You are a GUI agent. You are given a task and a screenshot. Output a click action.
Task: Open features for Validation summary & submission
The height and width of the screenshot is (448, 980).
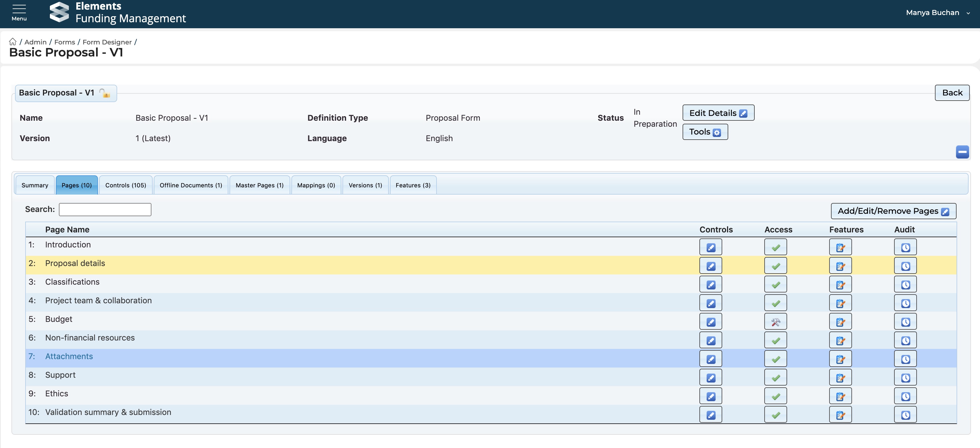(x=840, y=415)
